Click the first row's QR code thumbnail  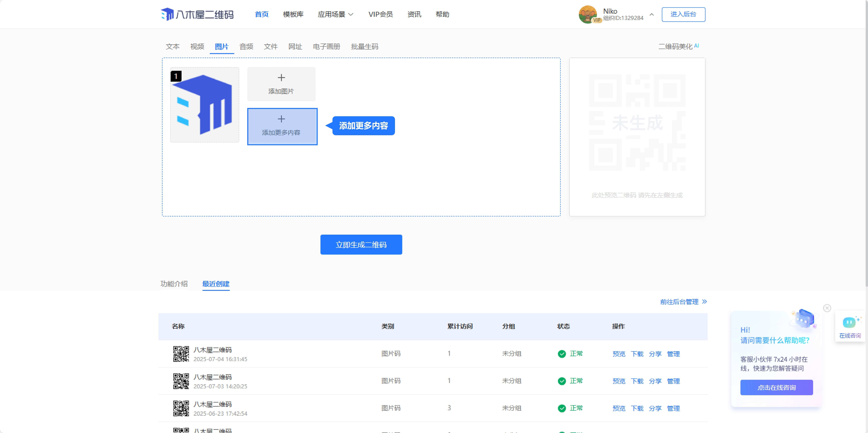(x=181, y=354)
